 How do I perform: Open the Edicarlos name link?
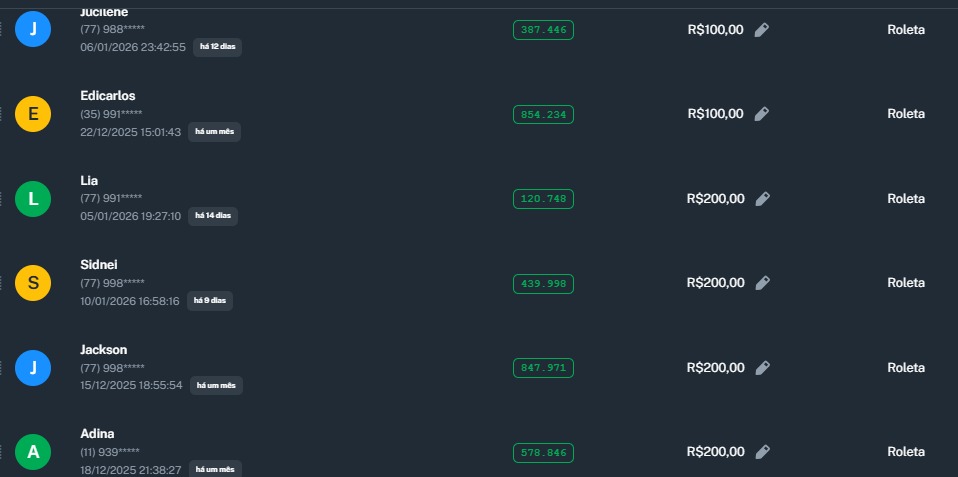coord(108,96)
